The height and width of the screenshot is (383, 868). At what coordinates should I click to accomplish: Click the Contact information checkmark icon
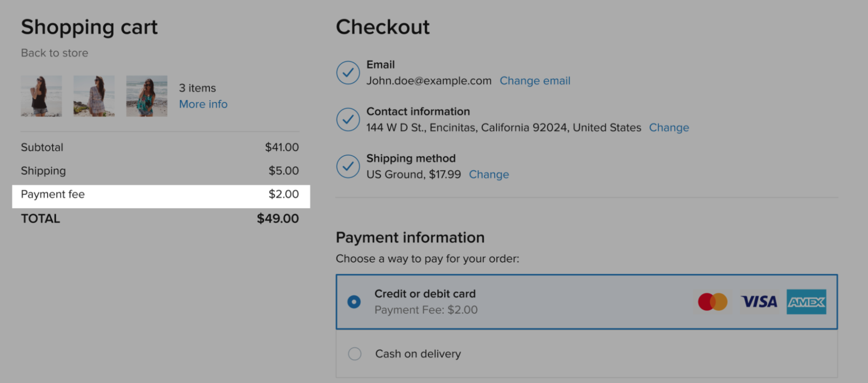click(x=348, y=119)
